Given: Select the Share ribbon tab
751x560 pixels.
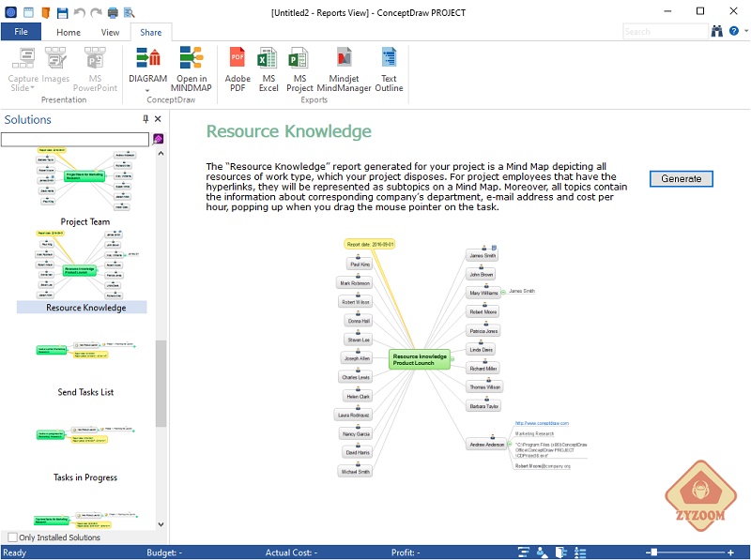Looking at the screenshot, I should [151, 32].
